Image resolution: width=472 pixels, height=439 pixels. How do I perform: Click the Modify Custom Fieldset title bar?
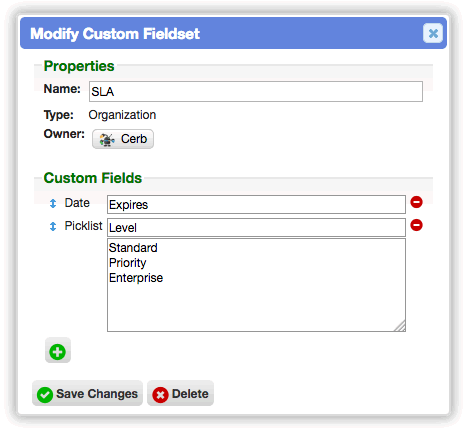233,33
